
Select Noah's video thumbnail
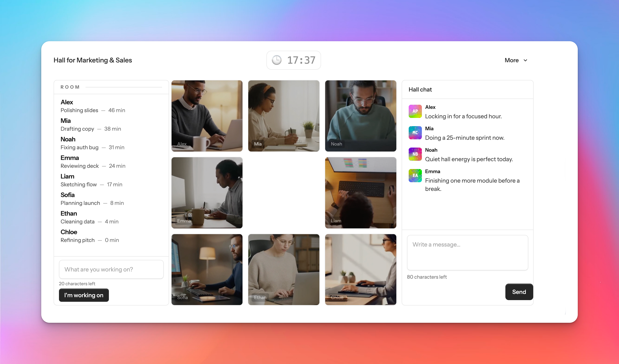click(360, 116)
